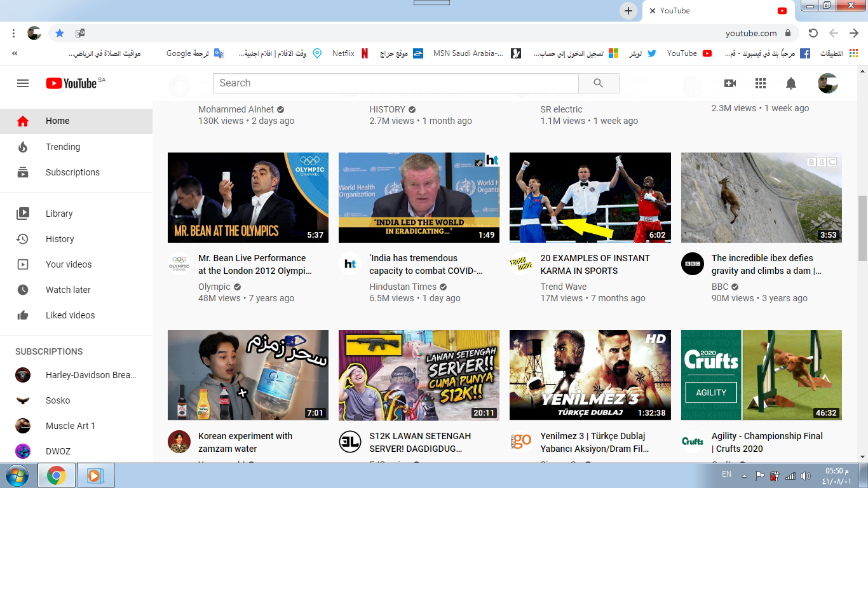Play the zamzam water experiment thumbnail

pyautogui.click(x=248, y=375)
